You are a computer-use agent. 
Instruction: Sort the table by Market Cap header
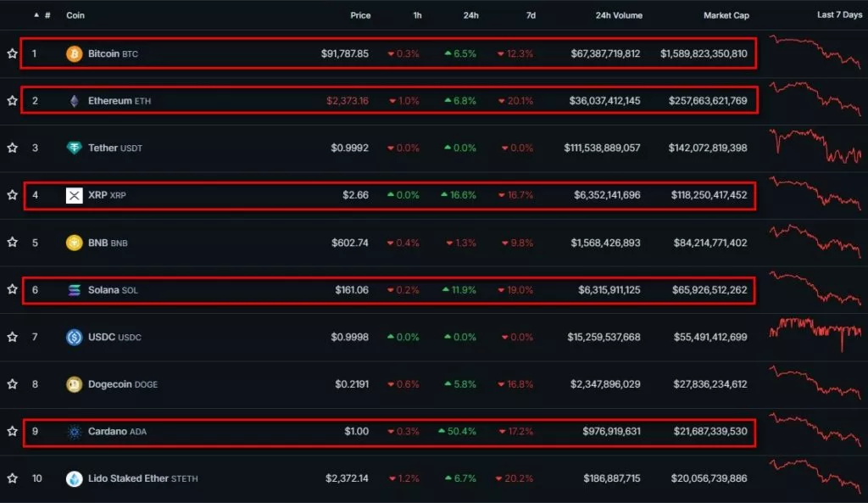726,15
